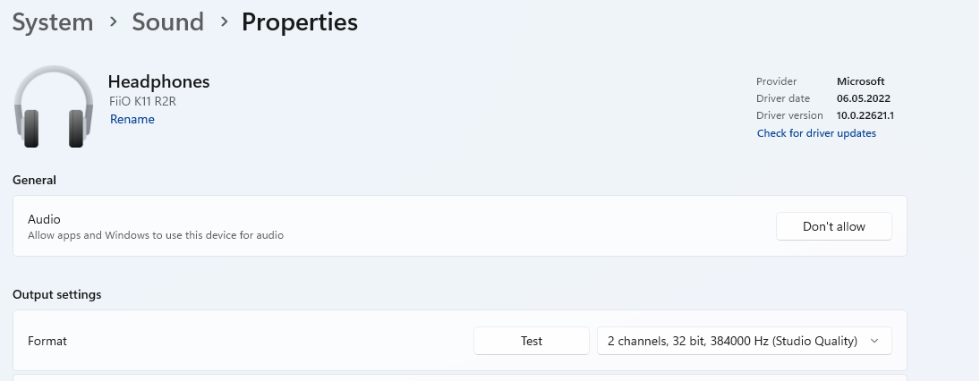Viewport: 980px width, 381px height.
Task: Rename the Headphones device
Action: [x=132, y=119]
